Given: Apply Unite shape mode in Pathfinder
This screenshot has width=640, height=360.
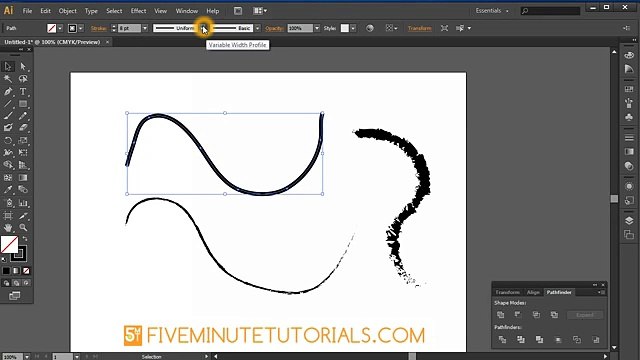Looking at the screenshot, I should pos(501,315).
